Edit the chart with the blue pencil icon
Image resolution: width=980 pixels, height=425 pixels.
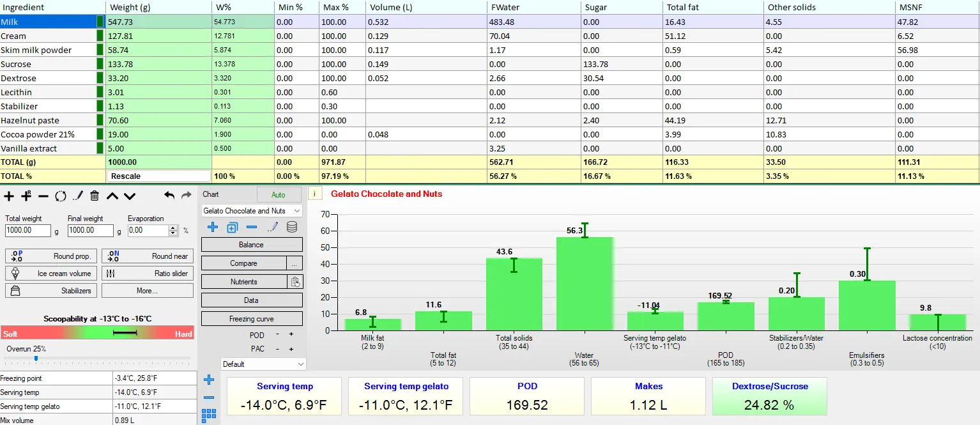(x=273, y=227)
